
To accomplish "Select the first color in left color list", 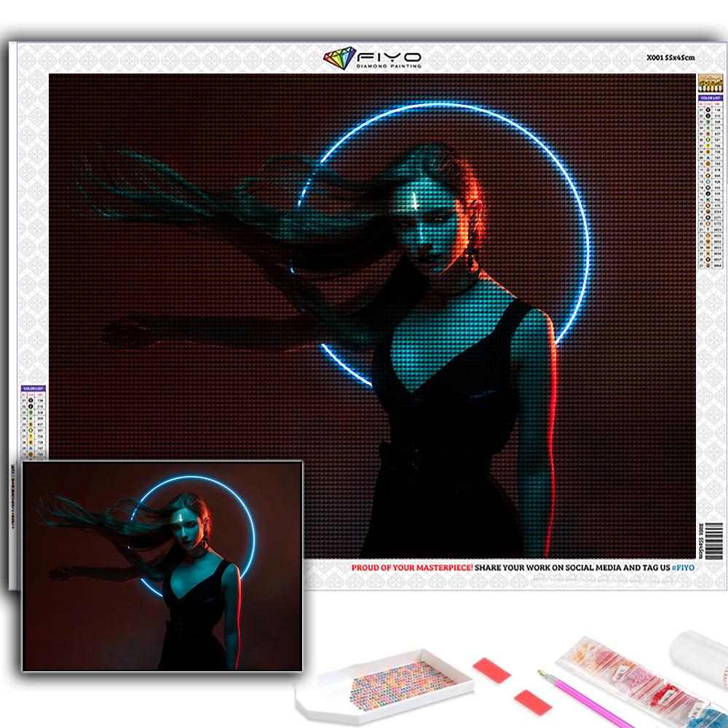I will click(x=33, y=398).
